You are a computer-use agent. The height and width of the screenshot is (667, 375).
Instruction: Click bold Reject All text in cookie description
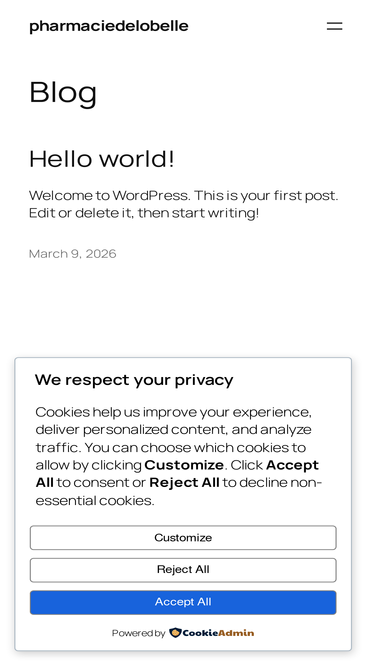[185, 483]
